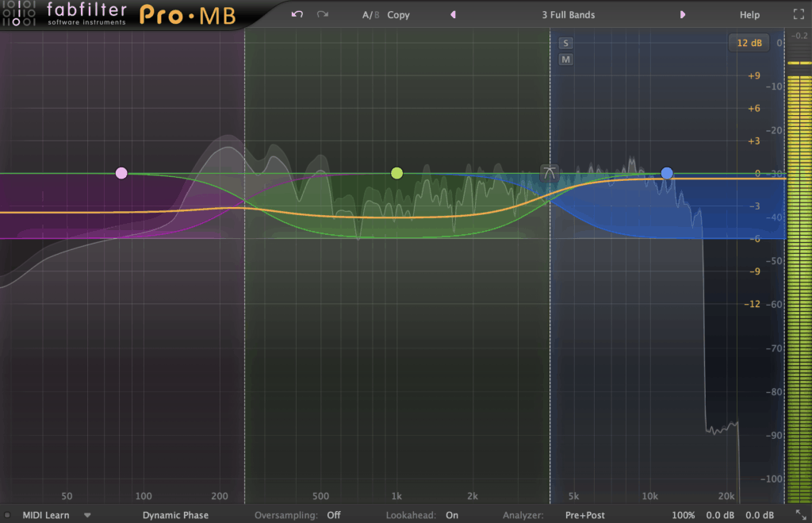Change the Oversampling Off setting
The height and width of the screenshot is (523, 812).
tap(334, 515)
